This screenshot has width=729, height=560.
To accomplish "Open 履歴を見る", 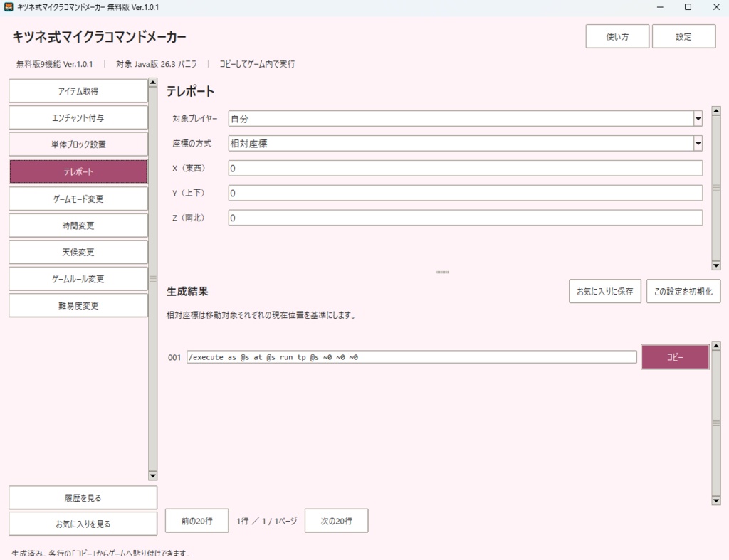I will (83, 497).
